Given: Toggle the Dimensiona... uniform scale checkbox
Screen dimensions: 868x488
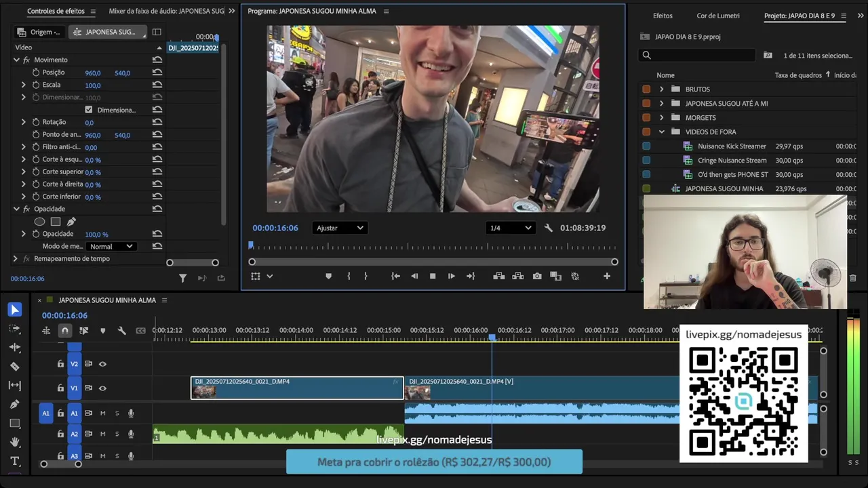Looking at the screenshot, I should click(x=89, y=110).
